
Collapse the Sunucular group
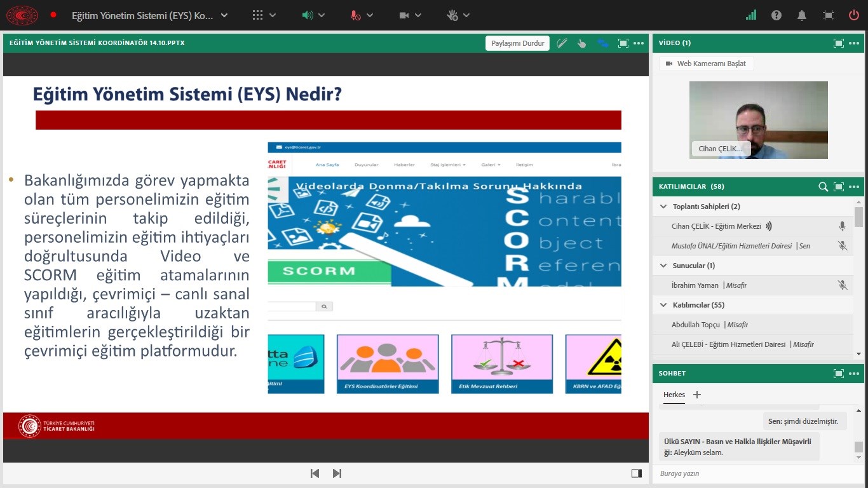coord(664,266)
